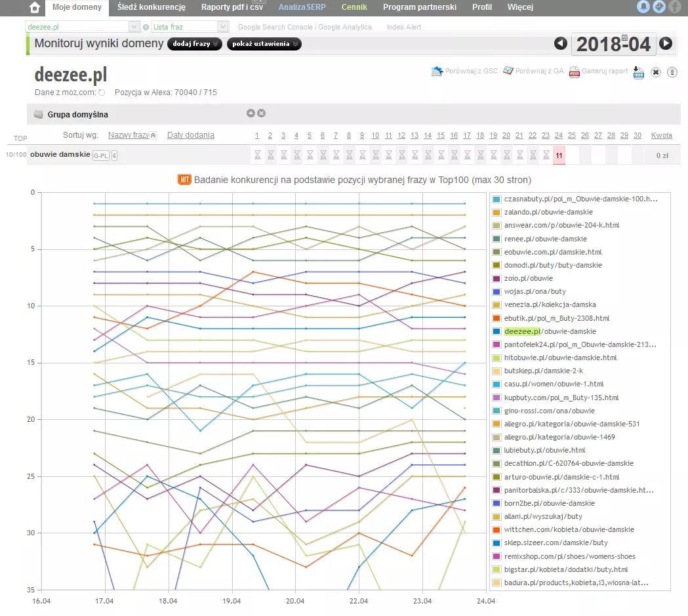The height and width of the screenshot is (616, 688).
Task: Click the PDF report icon
Action: click(x=575, y=72)
